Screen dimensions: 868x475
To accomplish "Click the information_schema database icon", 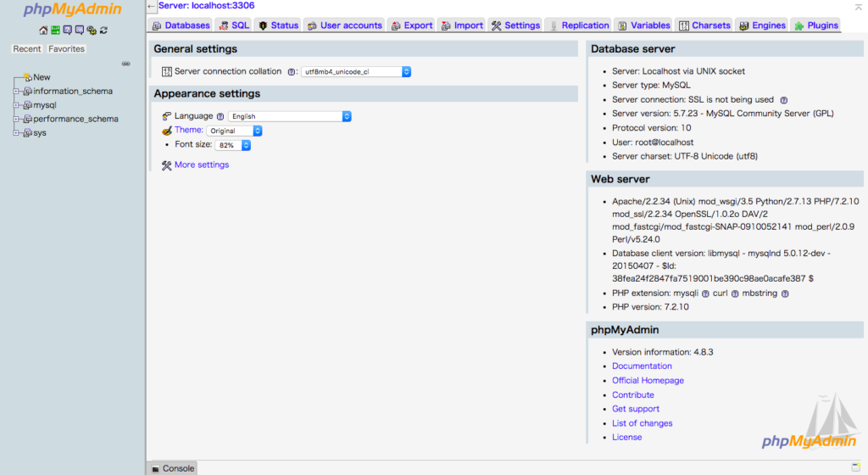I will coord(28,92).
